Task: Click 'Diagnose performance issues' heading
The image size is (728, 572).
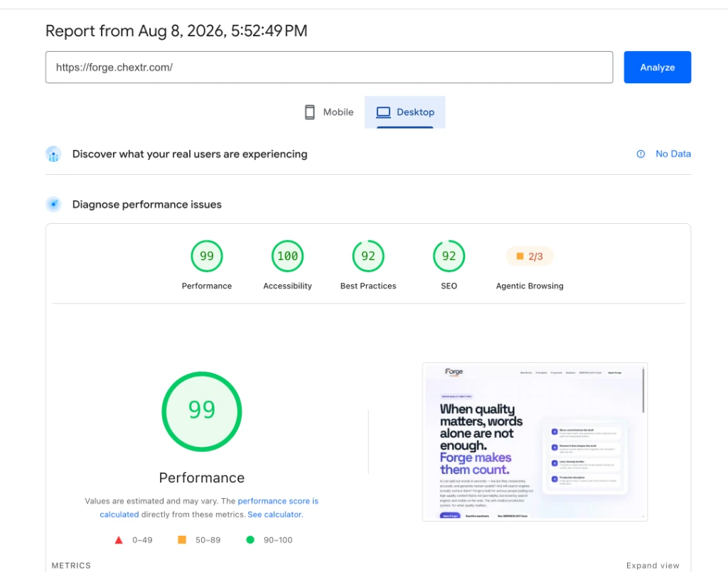Action: pos(146,205)
